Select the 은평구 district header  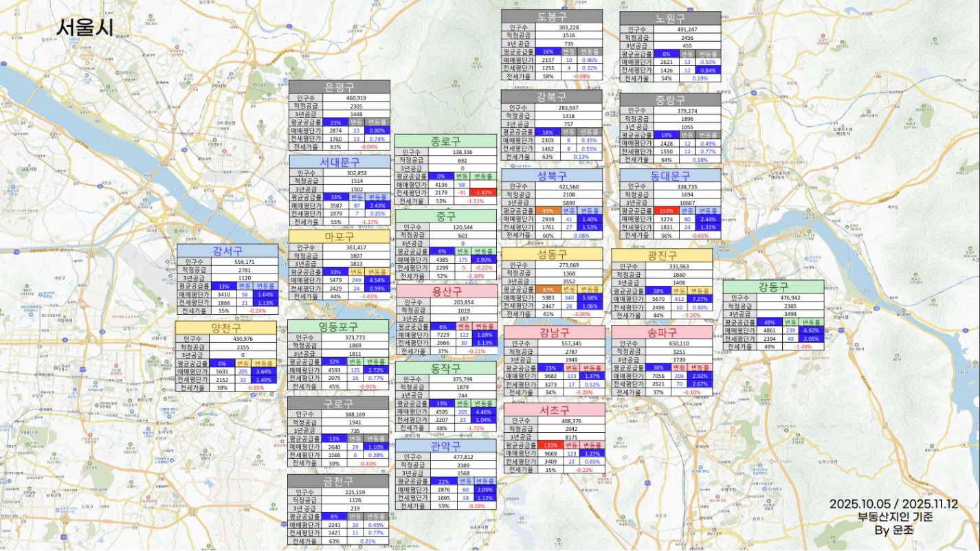point(339,87)
